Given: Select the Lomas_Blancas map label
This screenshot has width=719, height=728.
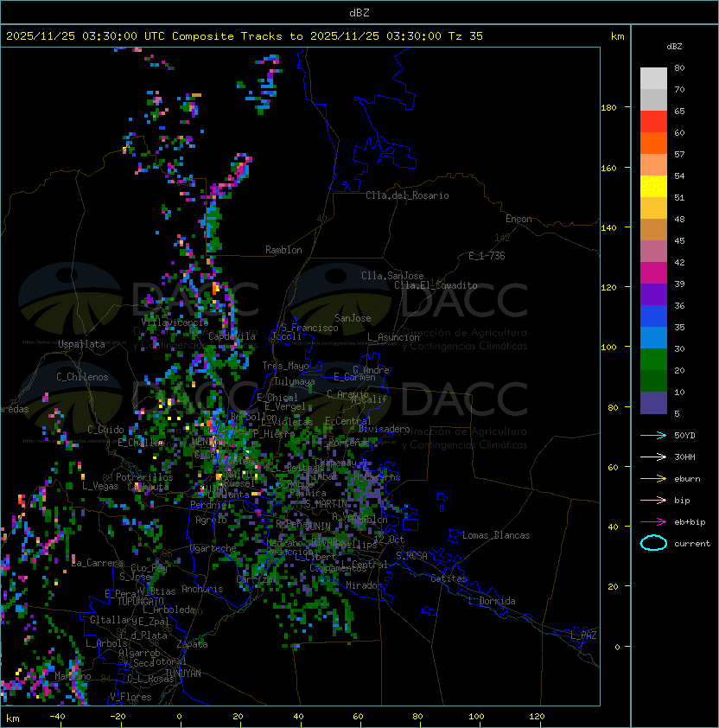Looking at the screenshot, I should 496,535.
